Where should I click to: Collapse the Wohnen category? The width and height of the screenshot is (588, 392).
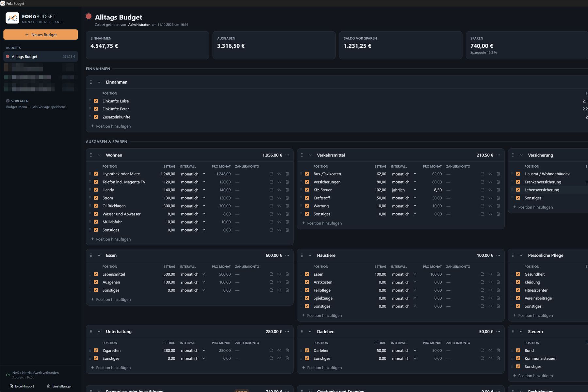coord(99,155)
